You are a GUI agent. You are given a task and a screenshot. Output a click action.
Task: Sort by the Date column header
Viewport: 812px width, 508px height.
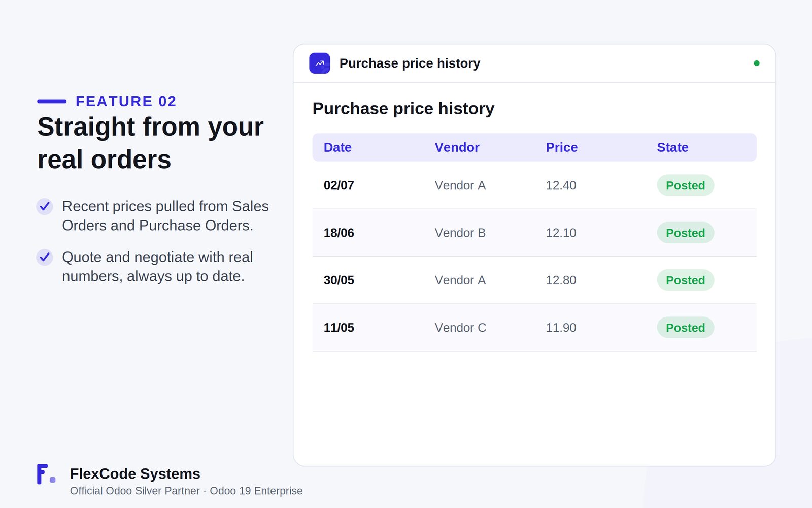[x=337, y=147]
